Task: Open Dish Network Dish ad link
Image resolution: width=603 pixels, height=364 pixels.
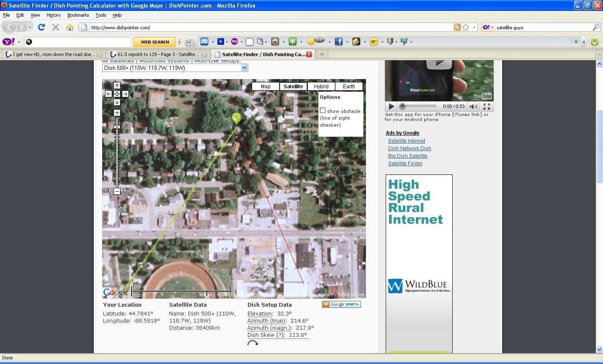Action: pyautogui.click(x=410, y=149)
